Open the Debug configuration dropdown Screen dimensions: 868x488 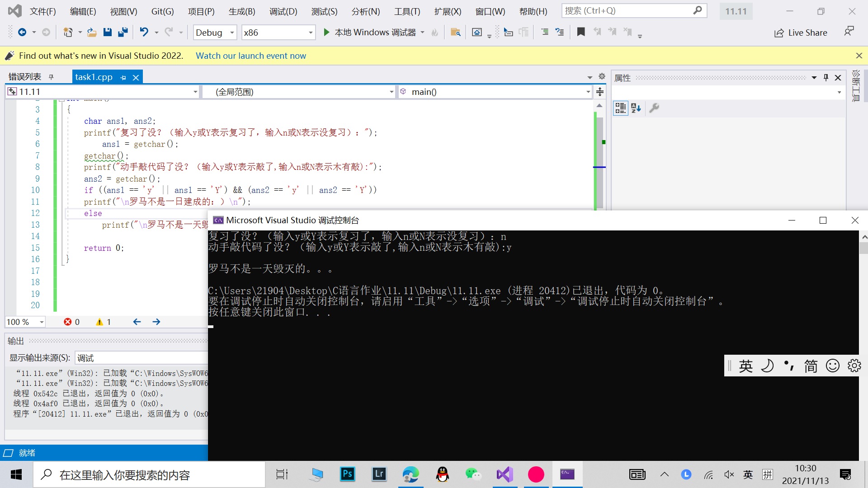232,33
